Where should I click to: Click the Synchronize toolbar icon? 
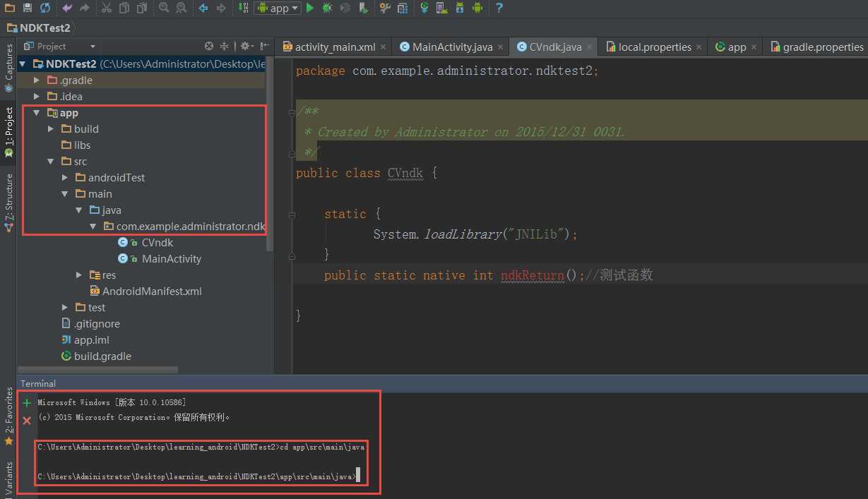[x=45, y=8]
